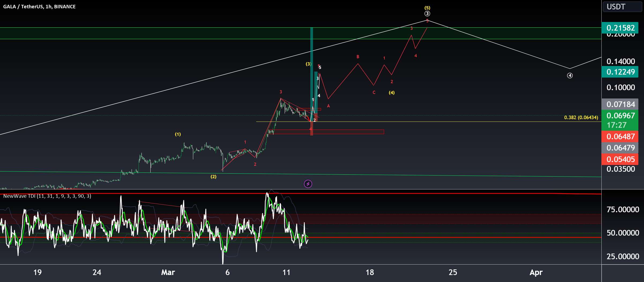
Task: Select the circled 4 wave label
Action: pyautogui.click(x=570, y=76)
